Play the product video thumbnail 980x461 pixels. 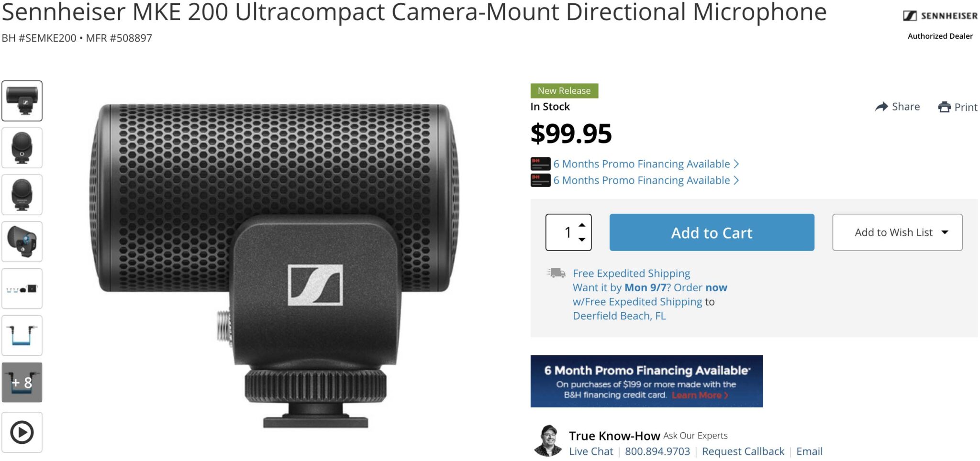[x=22, y=432]
